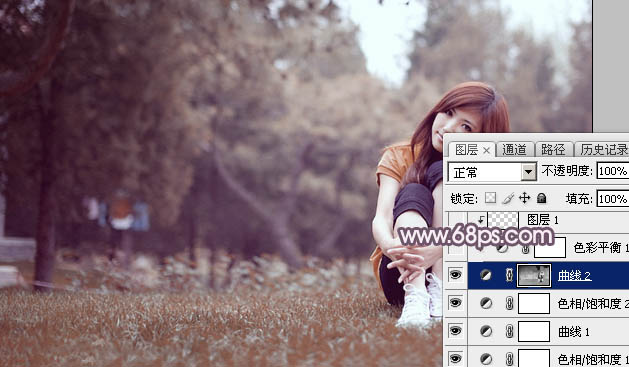
Task: Hide the 色相/饱和度 1 layer
Action: (x=455, y=358)
